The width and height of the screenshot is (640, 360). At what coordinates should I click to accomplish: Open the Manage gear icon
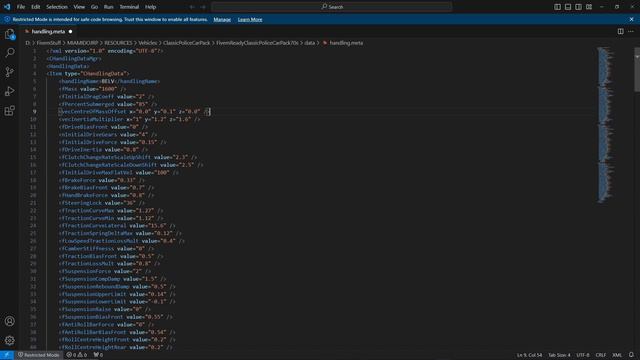pos(9,340)
